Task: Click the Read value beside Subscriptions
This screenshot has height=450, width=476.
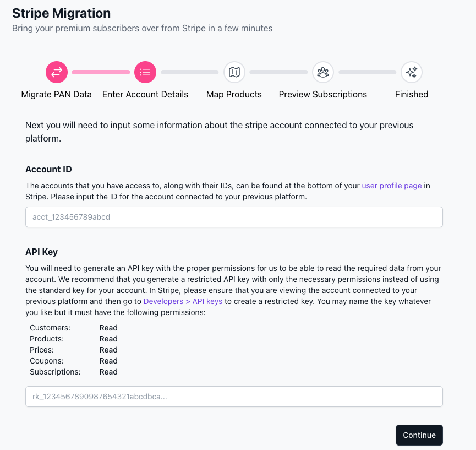Action: (108, 372)
